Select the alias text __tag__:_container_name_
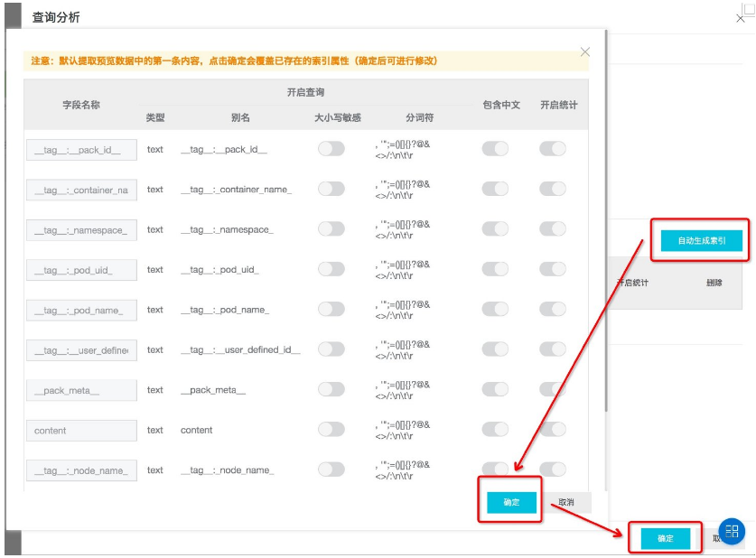 click(x=237, y=190)
